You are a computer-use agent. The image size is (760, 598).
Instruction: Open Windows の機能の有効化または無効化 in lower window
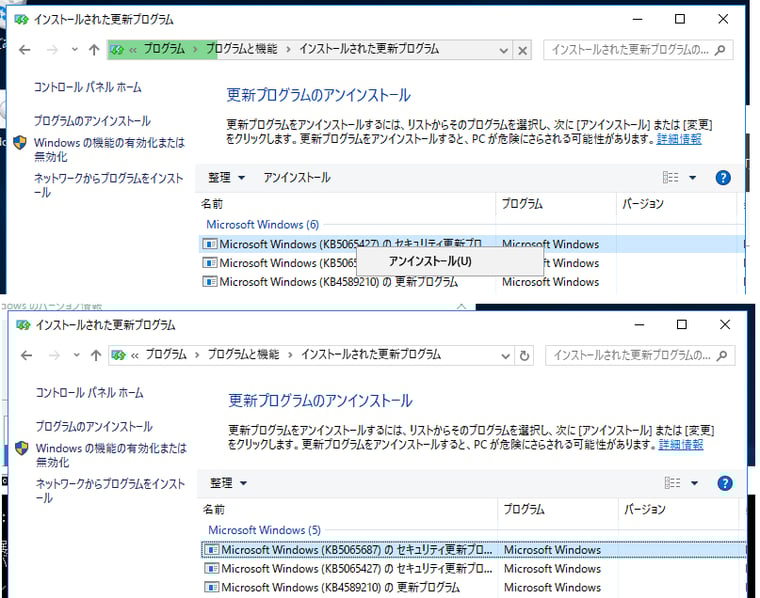(x=111, y=455)
